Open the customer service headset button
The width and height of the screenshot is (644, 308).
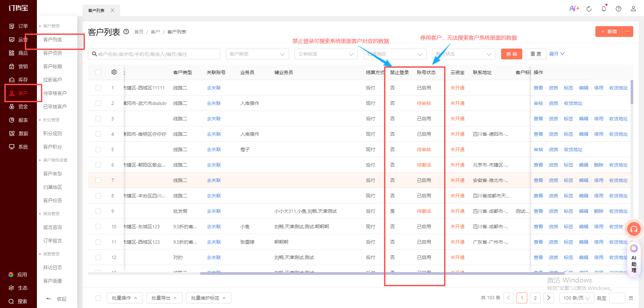click(x=634, y=229)
